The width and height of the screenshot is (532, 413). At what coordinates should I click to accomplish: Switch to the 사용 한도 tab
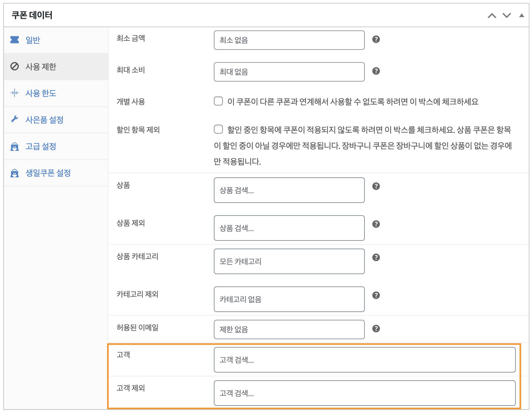point(56,93)
